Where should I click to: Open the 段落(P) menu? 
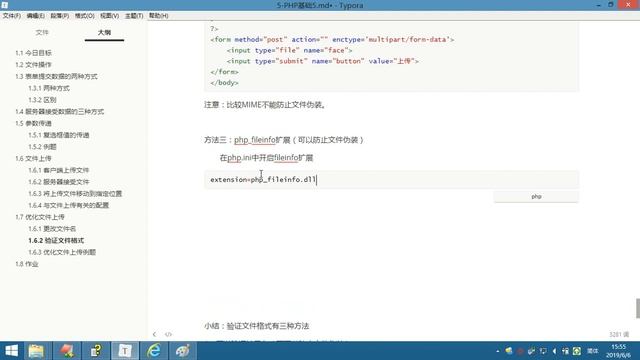pyautogui.click(x=60, y=16)
